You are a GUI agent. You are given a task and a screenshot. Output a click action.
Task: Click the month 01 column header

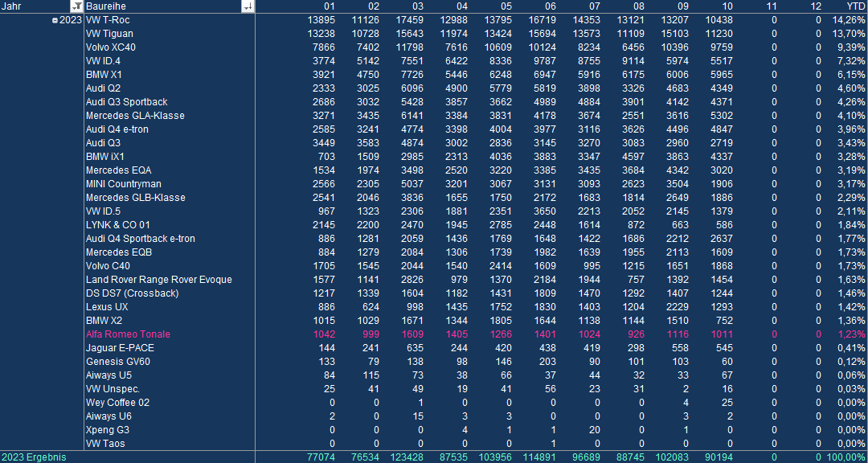point(329,6)
